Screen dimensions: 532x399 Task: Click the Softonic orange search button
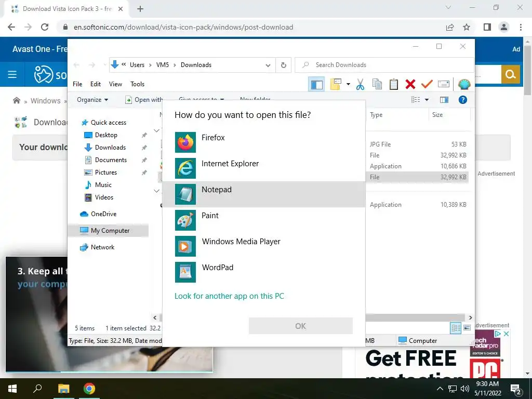pos(510,74)
